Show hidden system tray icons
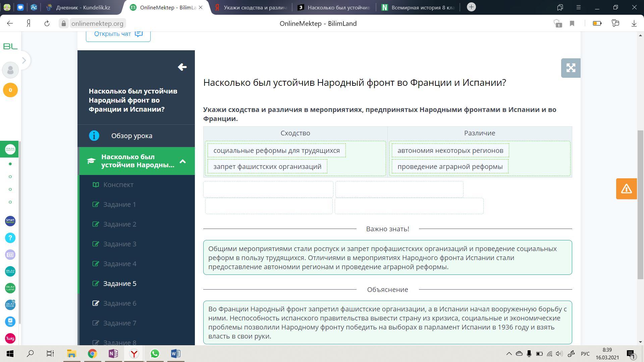The image size is (644, 362). 509,354
